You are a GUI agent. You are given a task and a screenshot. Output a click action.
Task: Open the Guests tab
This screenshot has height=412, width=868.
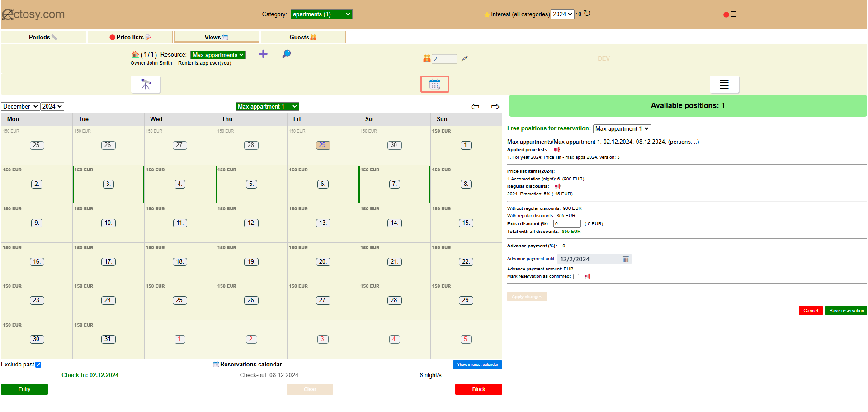tap(303, 37)
